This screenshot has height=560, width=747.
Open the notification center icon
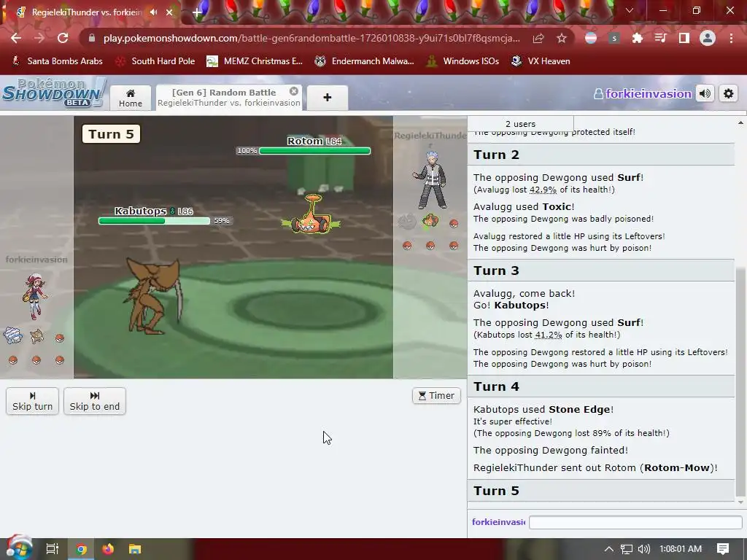click(x=723, y=549)
